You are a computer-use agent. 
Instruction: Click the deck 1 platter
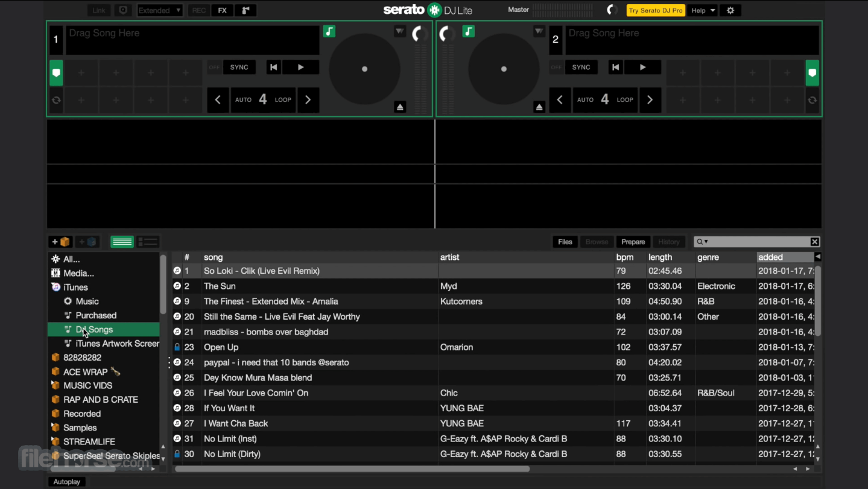click(364, 69)
